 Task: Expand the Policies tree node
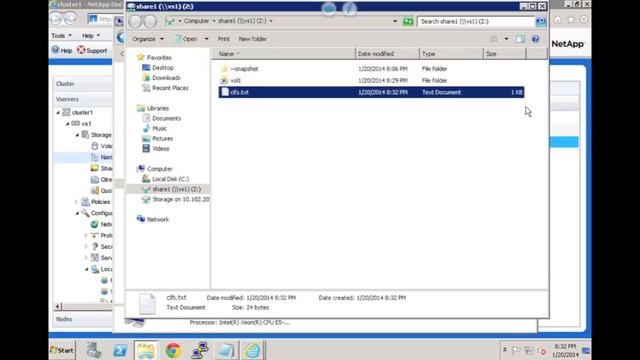click(x=76, y=202)
